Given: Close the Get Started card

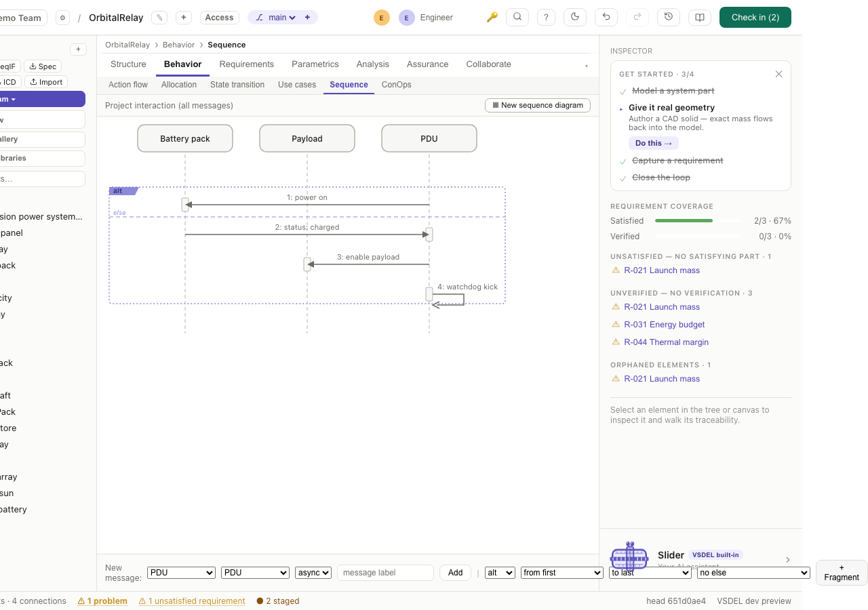Looking at the screenshot, I should click(x=778, y=74).
